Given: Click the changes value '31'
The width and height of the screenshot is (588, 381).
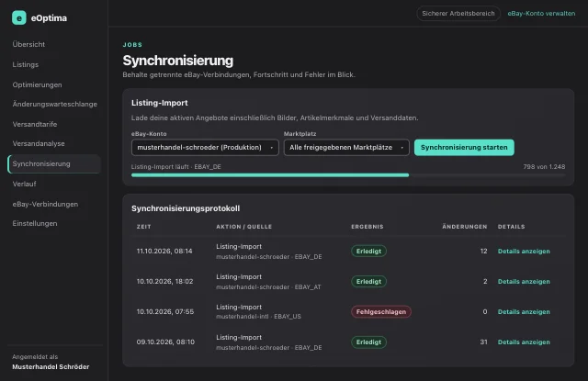Looking at the screenshot, I should pyautogui.click(x=483, y=342).
